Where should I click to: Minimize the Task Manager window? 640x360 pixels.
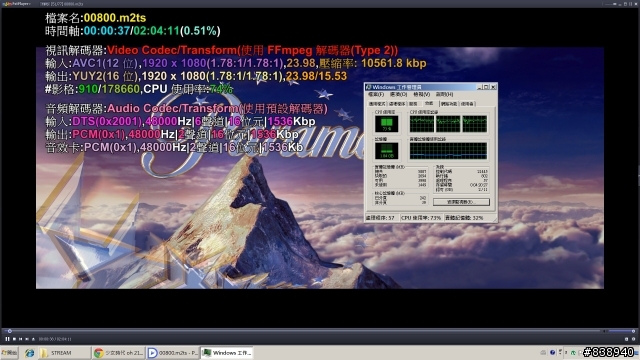(480, 87)
